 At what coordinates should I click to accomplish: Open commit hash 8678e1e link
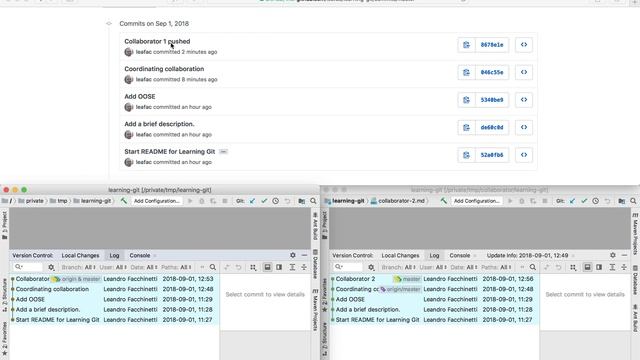pyautogui.click(x=492, y=45)
